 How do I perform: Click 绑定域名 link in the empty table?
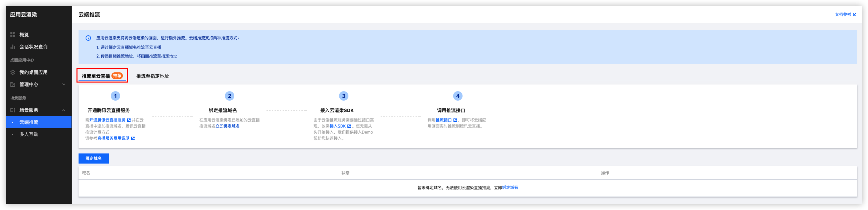(510, 188)
